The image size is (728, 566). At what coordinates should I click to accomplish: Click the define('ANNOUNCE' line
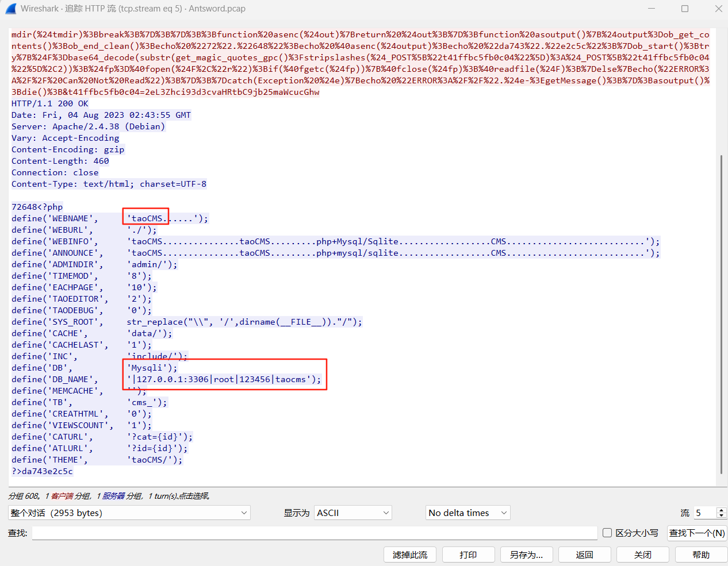click(x=336, y=253)
